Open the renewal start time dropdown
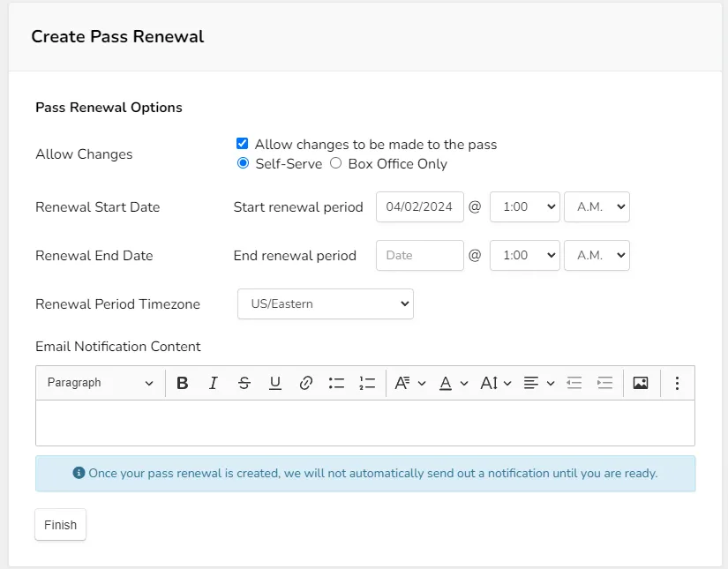The height and width of the screenshot is (569, 728). coord(525,207)
